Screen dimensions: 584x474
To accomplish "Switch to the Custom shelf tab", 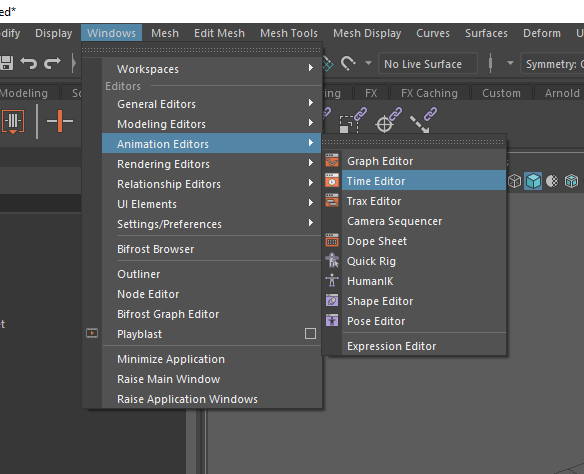I will [501, 93].
